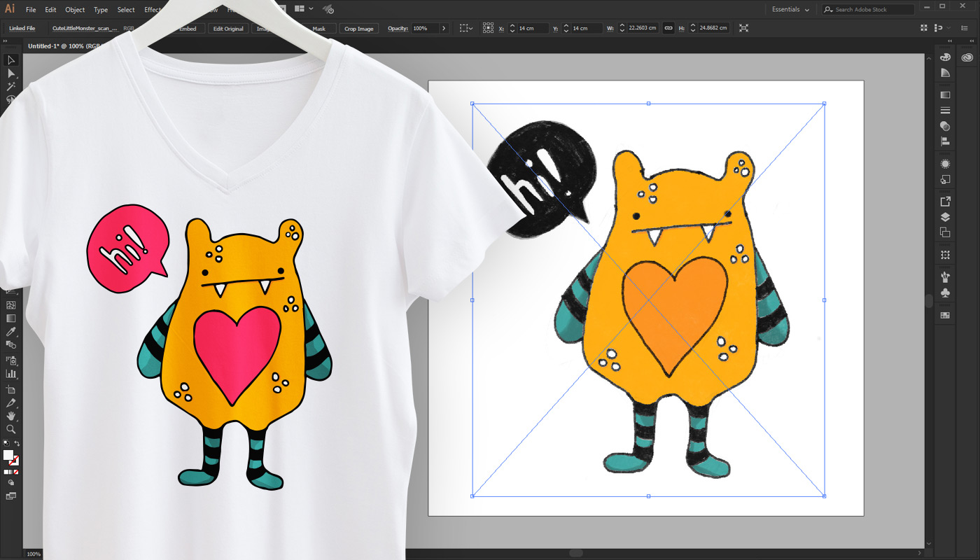Open the Appearance panel icon
The height and width of the screenshot is (560, 980).
945,164
